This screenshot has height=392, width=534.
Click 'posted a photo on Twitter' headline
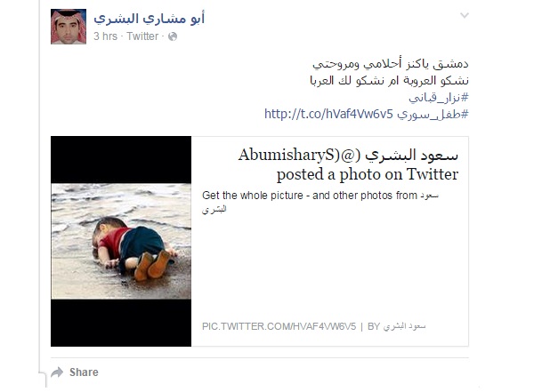pos(368,174)
